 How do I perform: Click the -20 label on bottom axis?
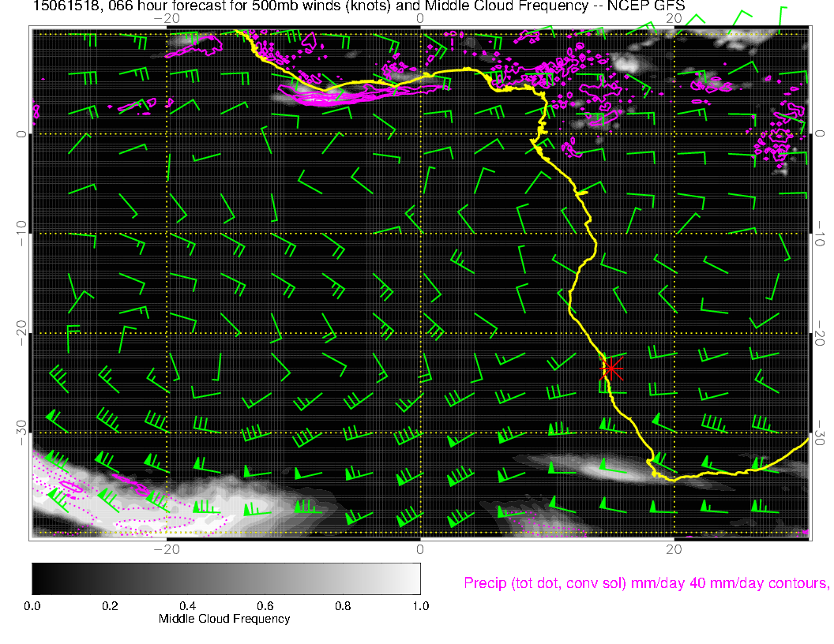point(166,548)
